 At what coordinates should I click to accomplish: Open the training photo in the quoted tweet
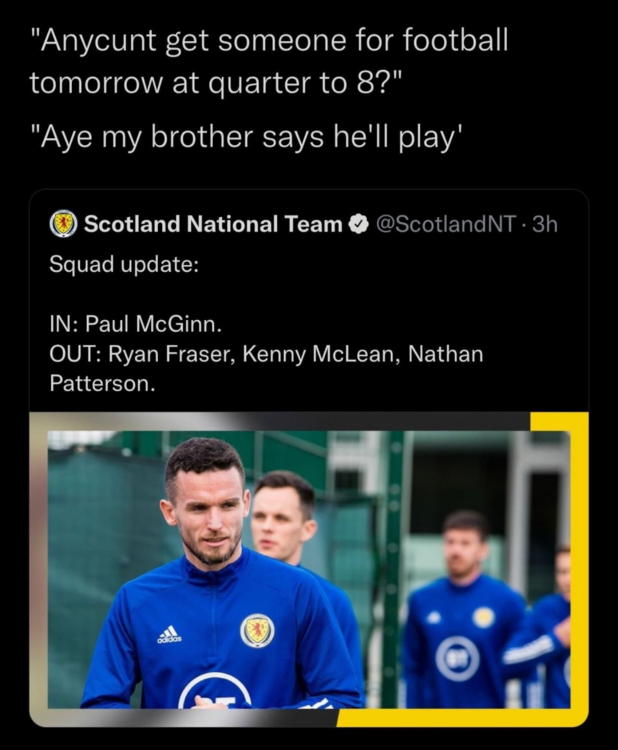pyautogui.click(x=309, y=568)
